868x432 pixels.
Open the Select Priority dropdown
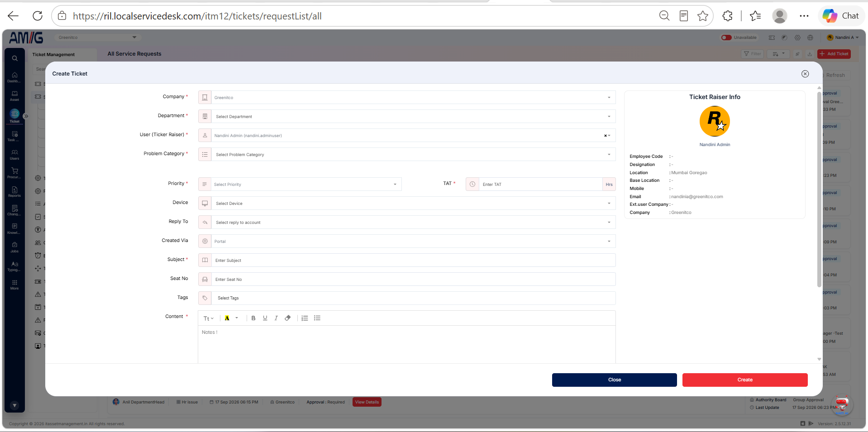300,184
